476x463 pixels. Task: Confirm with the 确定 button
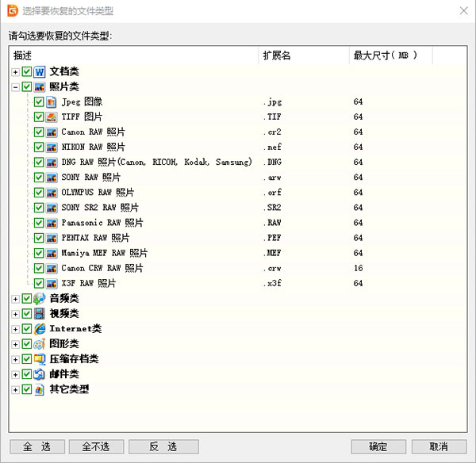pos(378,446)
